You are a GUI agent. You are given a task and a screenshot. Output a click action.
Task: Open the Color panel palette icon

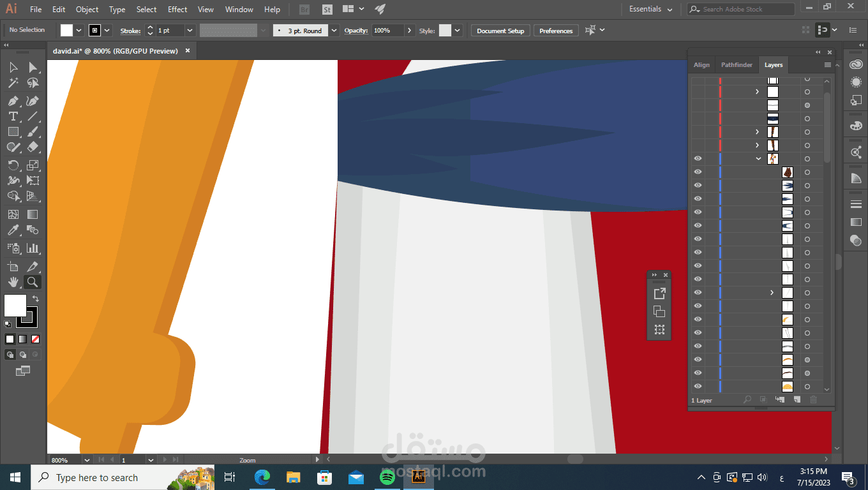click(856, 126)
